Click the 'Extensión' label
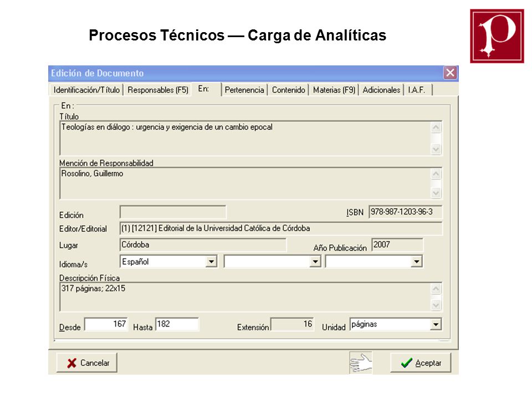 (253, 328)
